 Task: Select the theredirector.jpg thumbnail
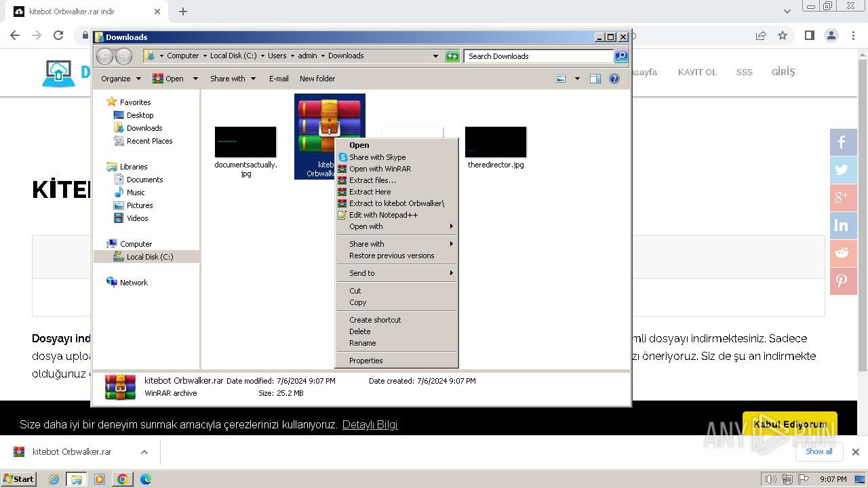tap(496, 142)
